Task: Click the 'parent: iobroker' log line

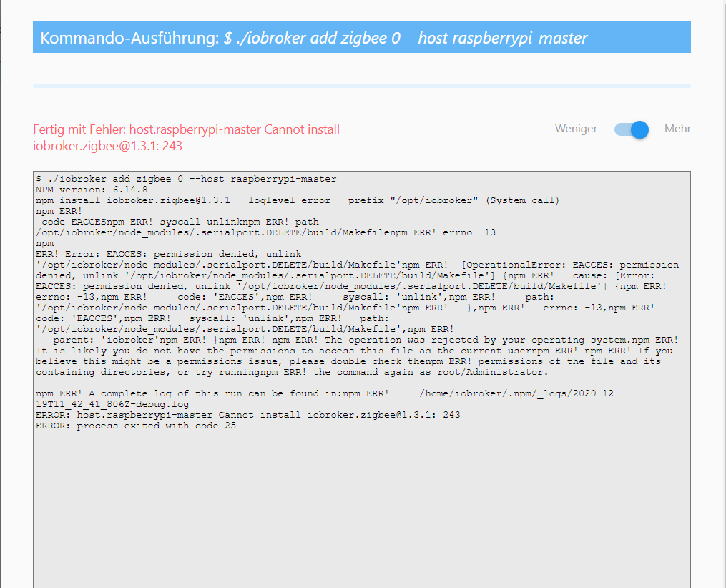Action: point(366,340)
